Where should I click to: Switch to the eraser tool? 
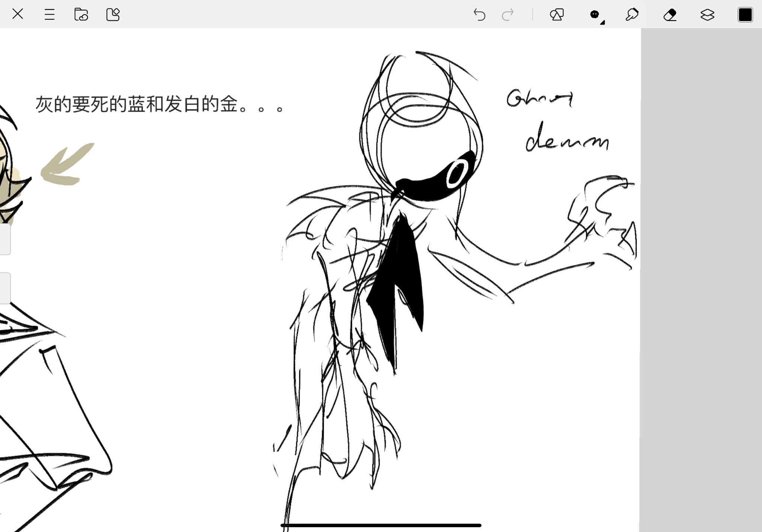coord(670,15)
